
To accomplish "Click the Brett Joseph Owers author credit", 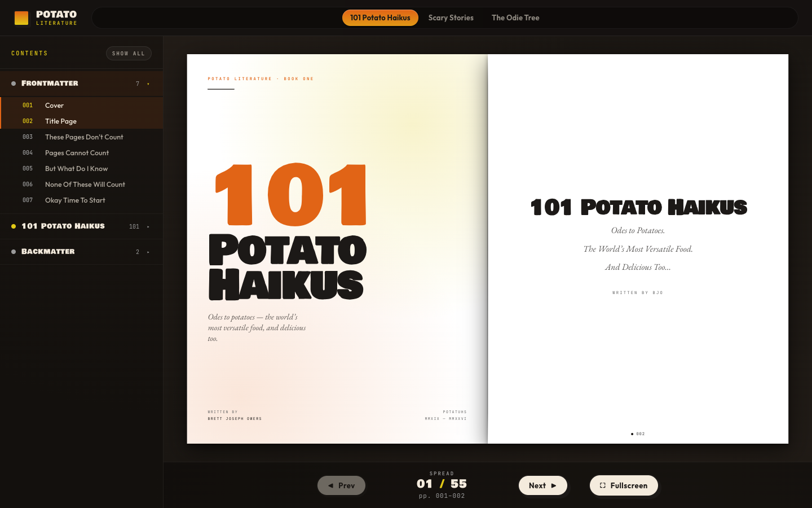I will point(235,419).
